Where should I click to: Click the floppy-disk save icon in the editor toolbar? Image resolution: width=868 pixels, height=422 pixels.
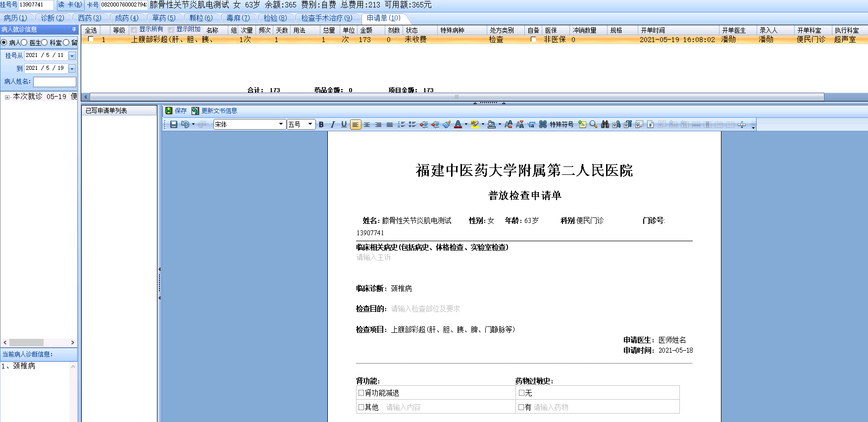(174, 124)
